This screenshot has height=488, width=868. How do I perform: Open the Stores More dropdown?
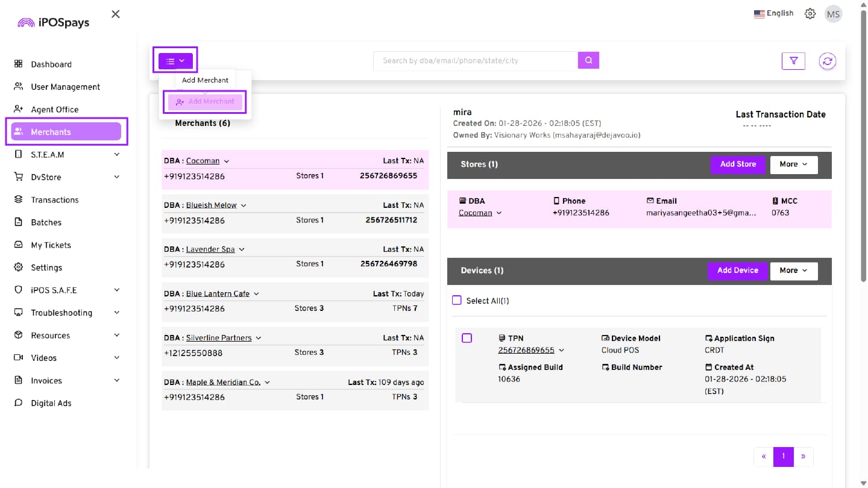(x=793, y=164)
